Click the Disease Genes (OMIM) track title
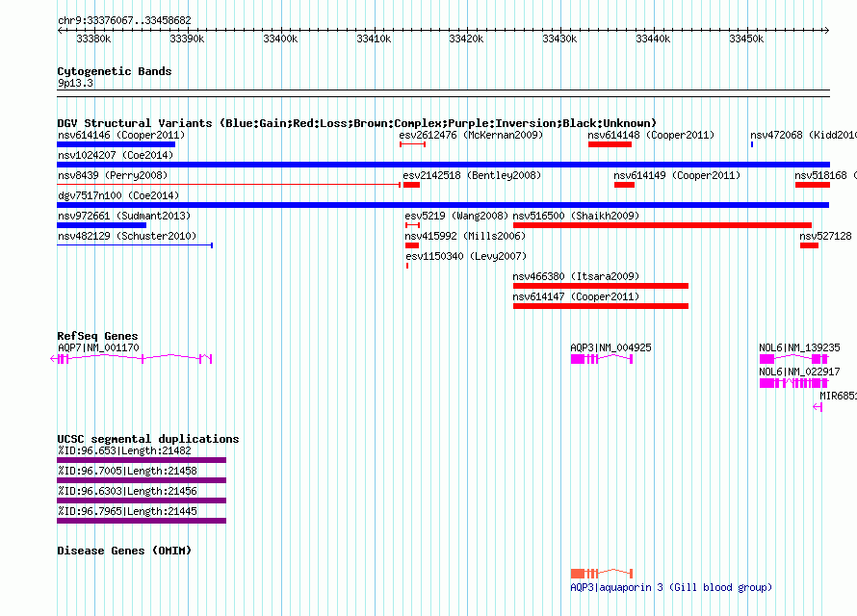The height and width of the screenshot is (616, 857). tap(124, 551)
